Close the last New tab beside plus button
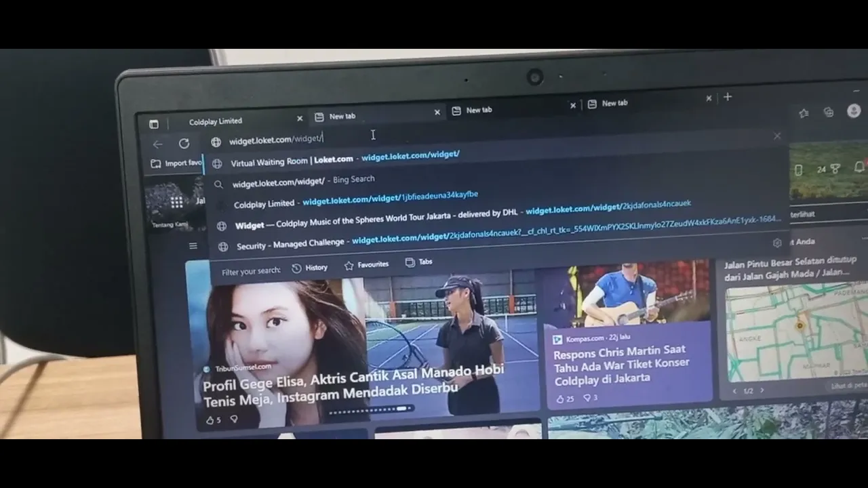This screenshot has width=868, height=488. 709,98
